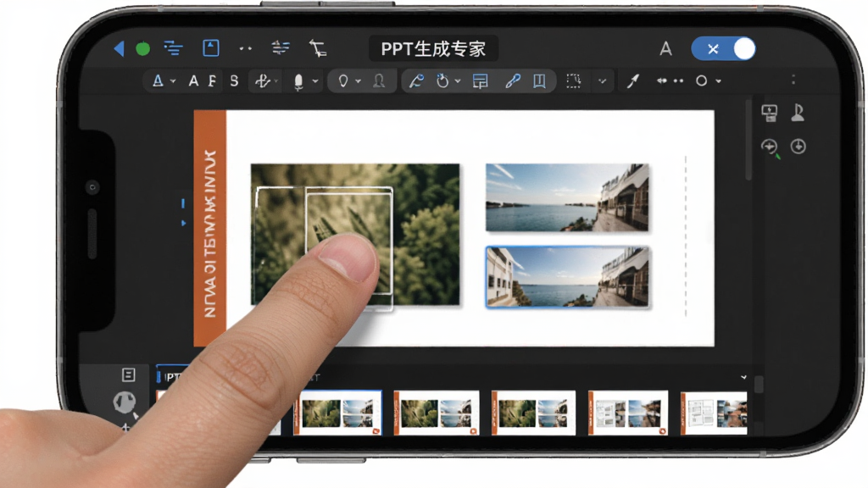This screenshot has width=868, height=488.
Task: Tap the green circle status icon
Action: (x=142, y=49)
